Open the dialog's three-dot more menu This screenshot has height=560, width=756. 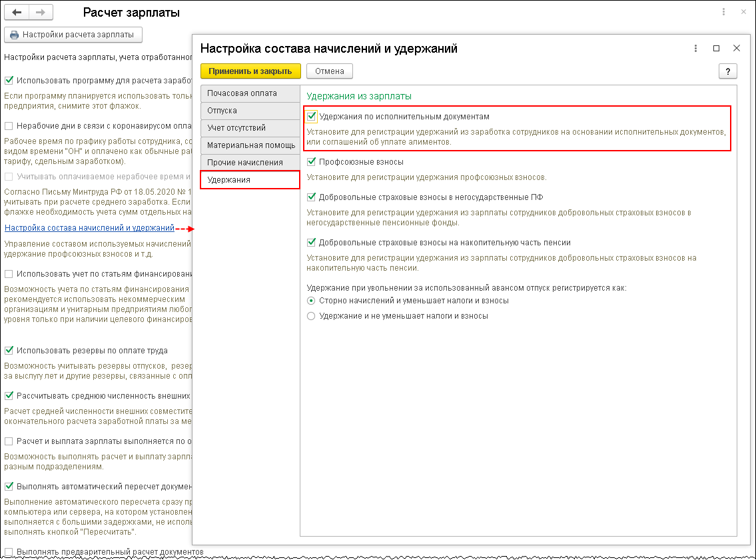point(695,48)
